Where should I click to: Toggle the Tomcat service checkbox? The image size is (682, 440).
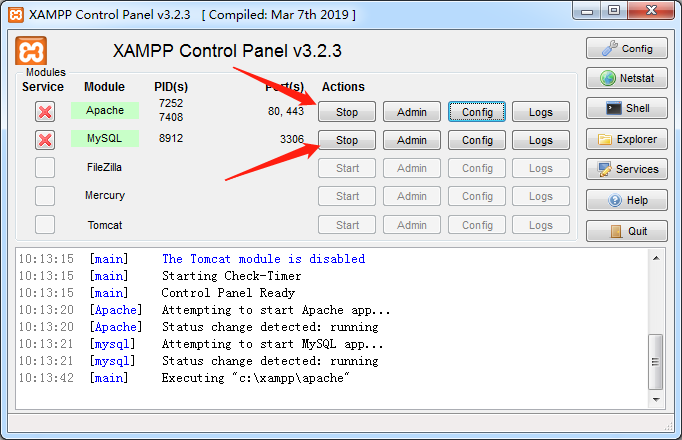pos(45,225)
